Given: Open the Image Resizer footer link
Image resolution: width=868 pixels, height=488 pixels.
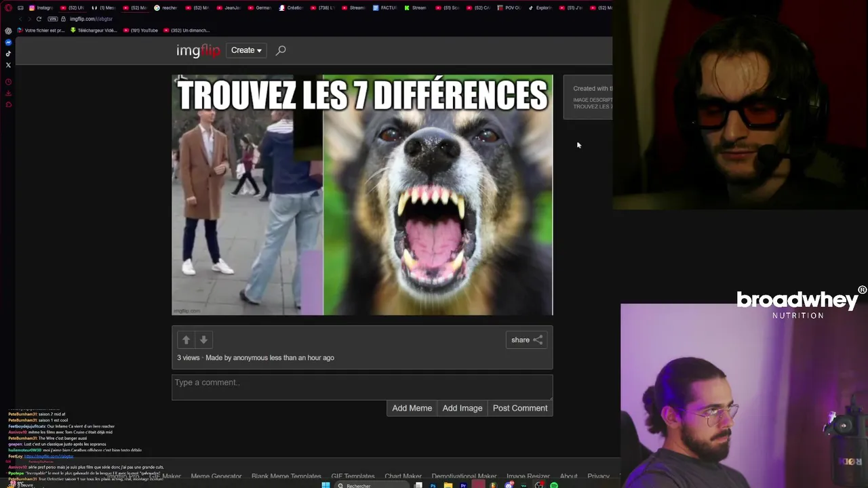Looking at the screenshot, I should (528, 476).
